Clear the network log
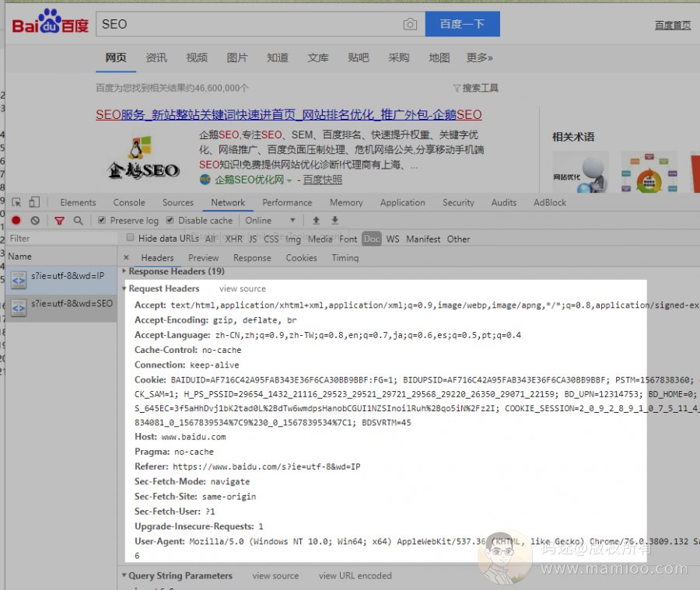Screen dimensions: 700x590 coord(35,221)
